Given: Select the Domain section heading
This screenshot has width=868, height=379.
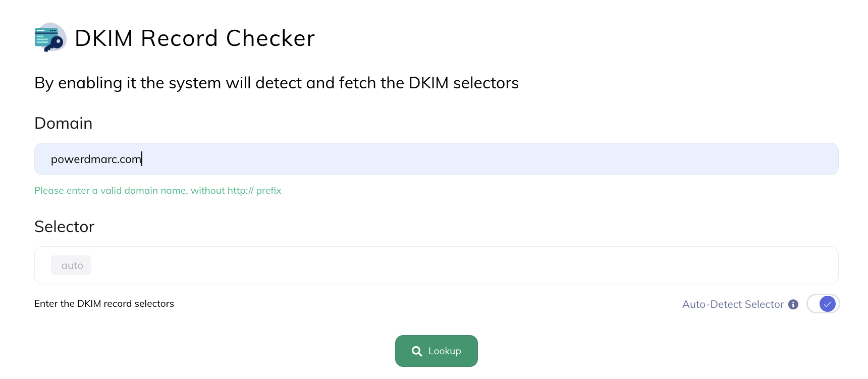Looking at the screenshot, I should pos(63,123).
